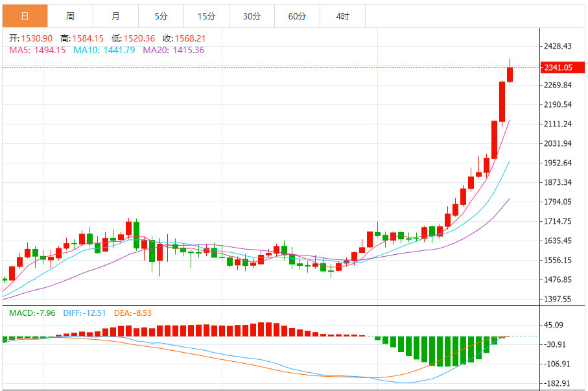
Task: Switch to the 15分 interval tab
Action: (206, 16)
